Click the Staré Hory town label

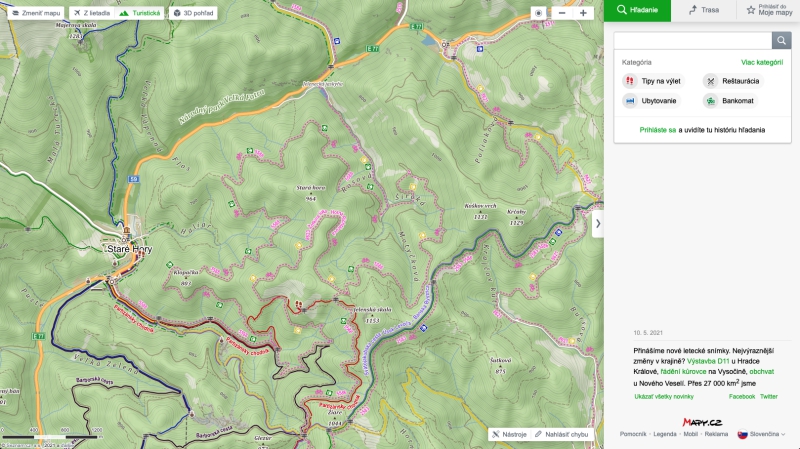point(130,249)
